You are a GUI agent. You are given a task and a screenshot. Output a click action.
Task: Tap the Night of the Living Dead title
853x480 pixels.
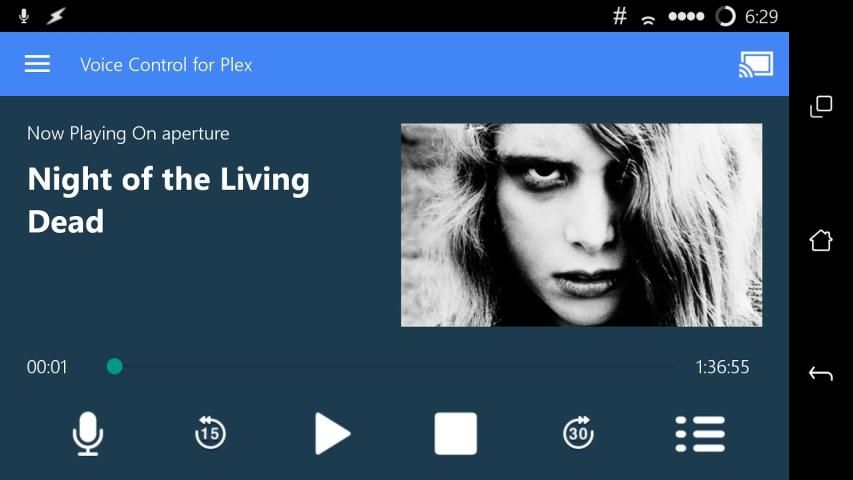coord(168,200)
